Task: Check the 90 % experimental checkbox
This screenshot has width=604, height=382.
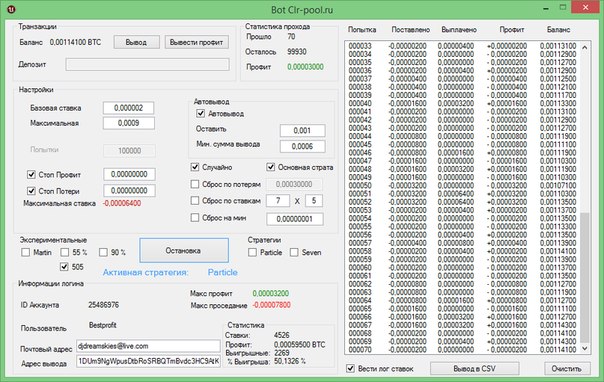Action: pyautogui.click(x=103, y=252)
